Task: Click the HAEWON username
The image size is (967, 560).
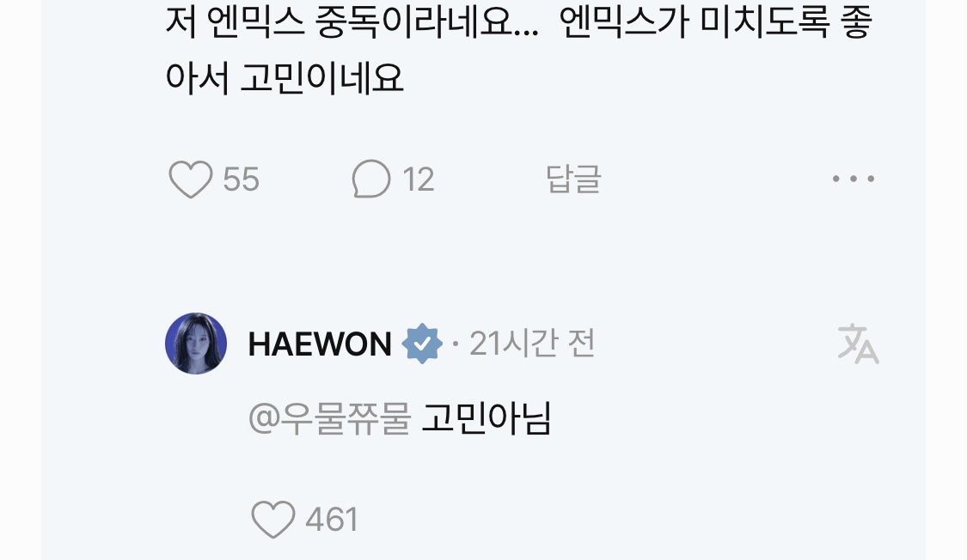Action: click(320, 344)
